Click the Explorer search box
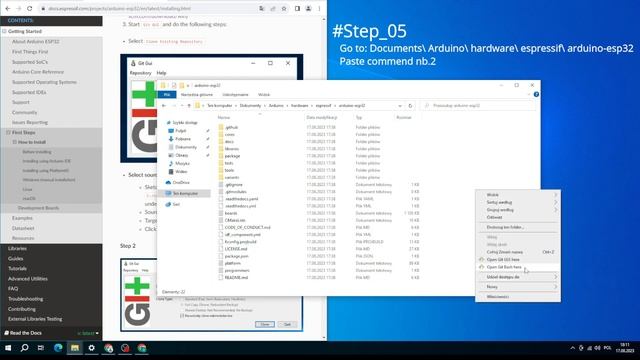640x360 pixels. (478, 106)
